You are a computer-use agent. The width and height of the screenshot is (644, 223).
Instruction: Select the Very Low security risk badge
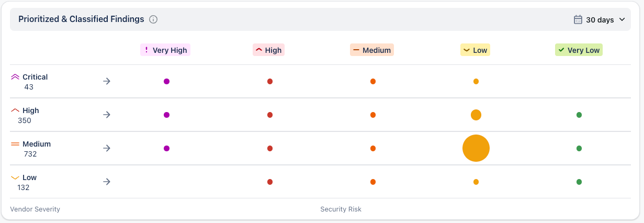pyautogui.click(x=579, y=50)
